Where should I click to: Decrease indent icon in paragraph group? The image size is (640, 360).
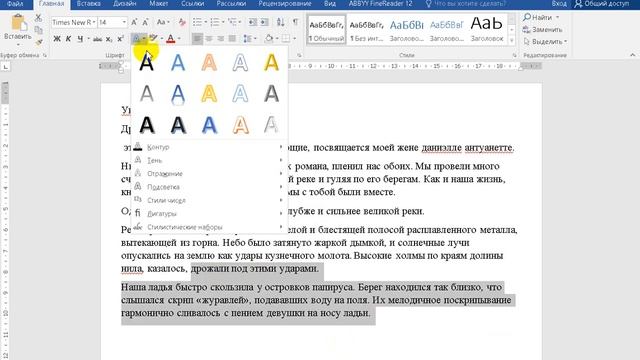pyautogui.click(x=253, y=22)
